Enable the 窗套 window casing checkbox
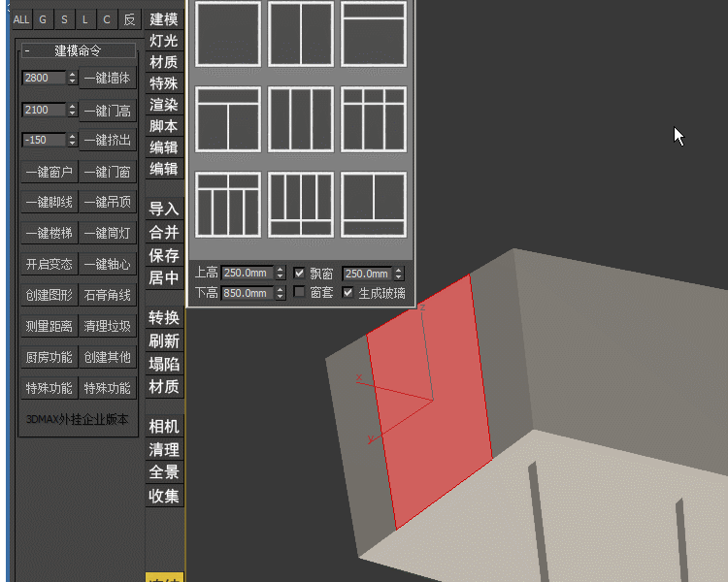 click(299, 292)
